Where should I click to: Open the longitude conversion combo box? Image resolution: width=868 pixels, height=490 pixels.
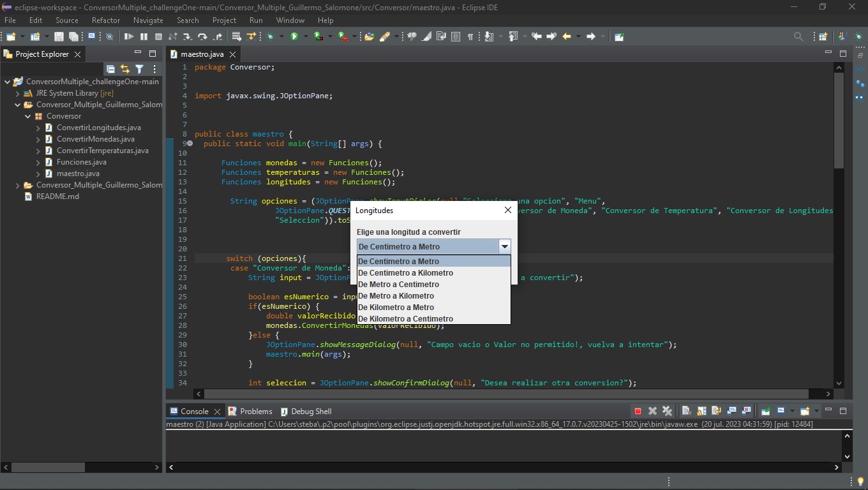tap(505, 246)
